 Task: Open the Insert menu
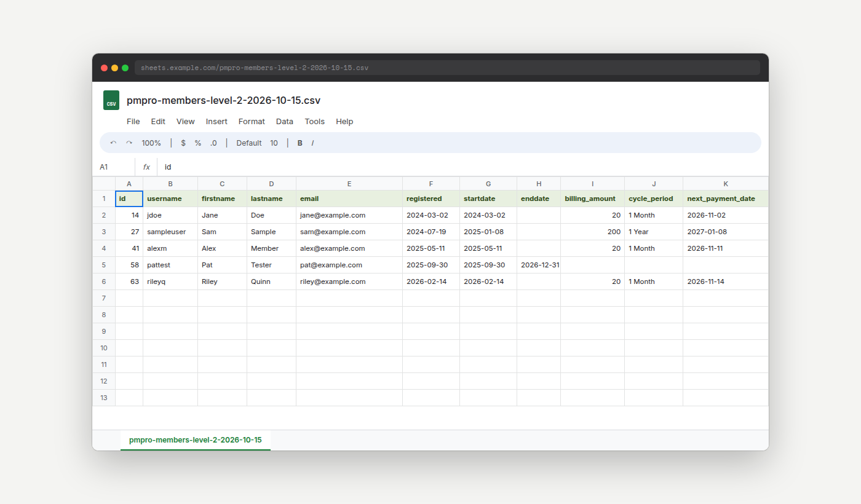(x=216, y=122)
